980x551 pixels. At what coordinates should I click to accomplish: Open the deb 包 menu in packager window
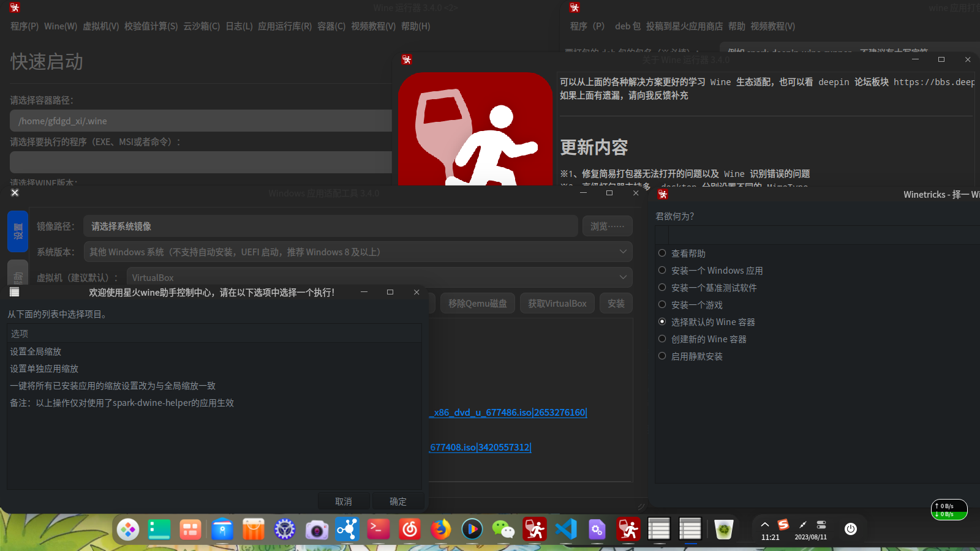click(628, 26)
